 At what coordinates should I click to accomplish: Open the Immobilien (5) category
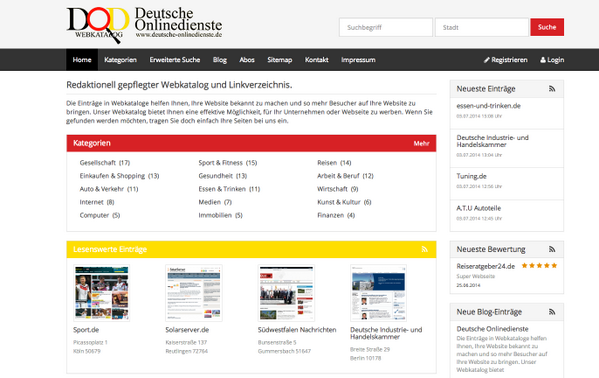tap(220, 215)
